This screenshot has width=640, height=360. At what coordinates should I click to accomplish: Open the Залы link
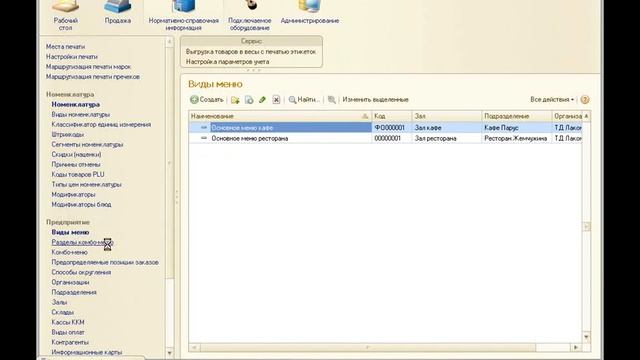click(59, 302)
